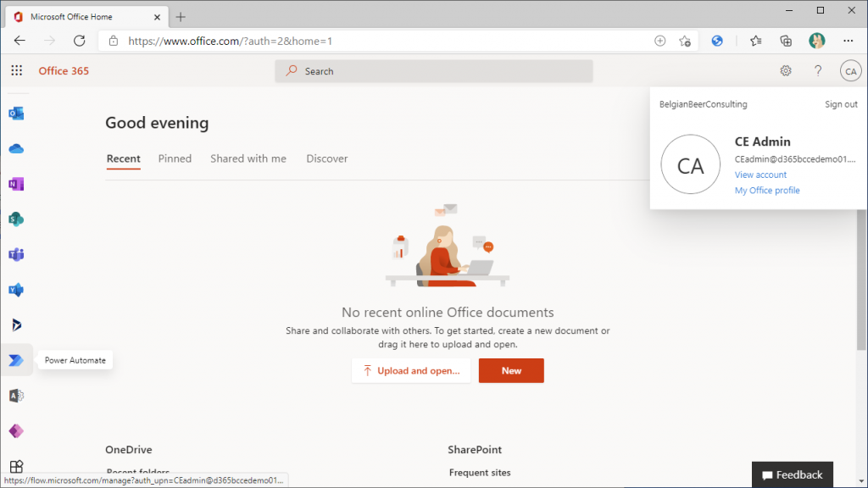
Task: Click the large CA profile picture
Action: click(690, 164)
